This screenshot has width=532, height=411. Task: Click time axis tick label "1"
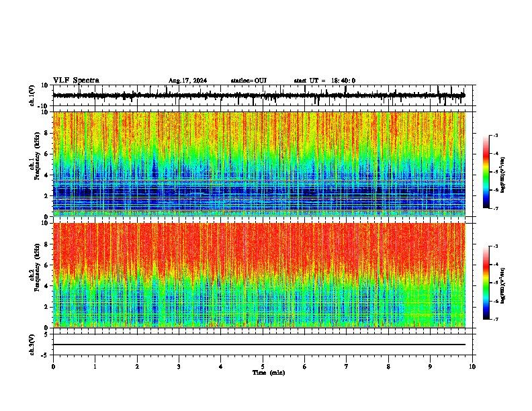(x=95, y=367)
